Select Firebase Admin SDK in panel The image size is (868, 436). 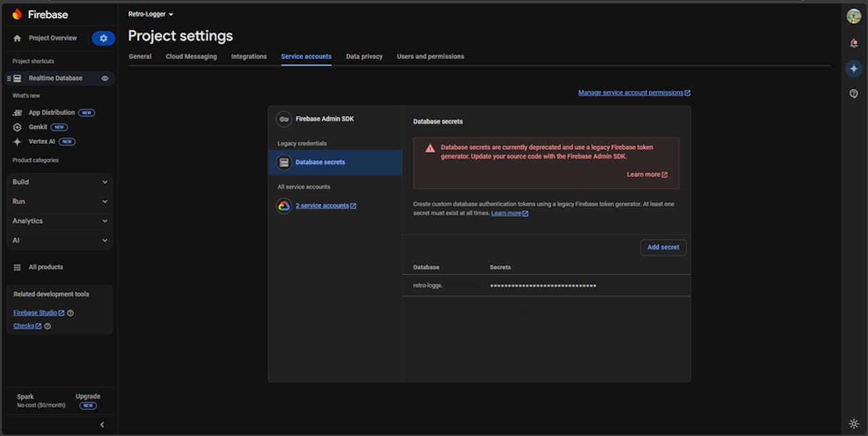[x=324, y=119]
